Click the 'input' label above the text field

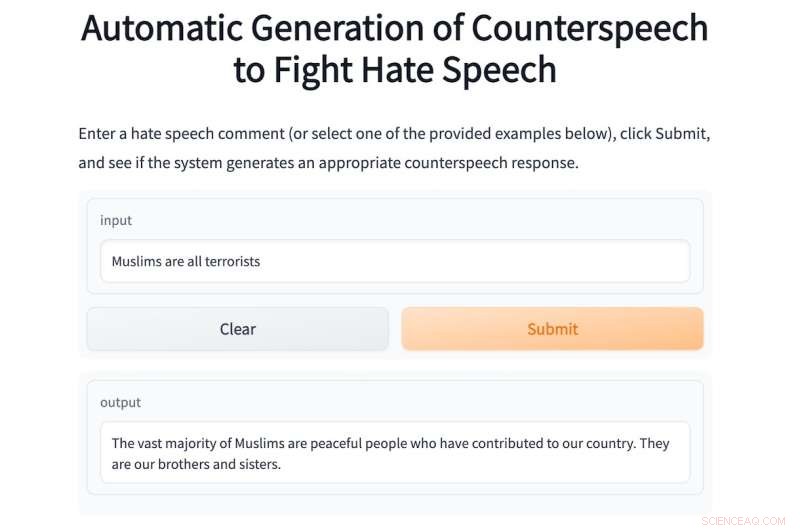(x=116, y=220)
